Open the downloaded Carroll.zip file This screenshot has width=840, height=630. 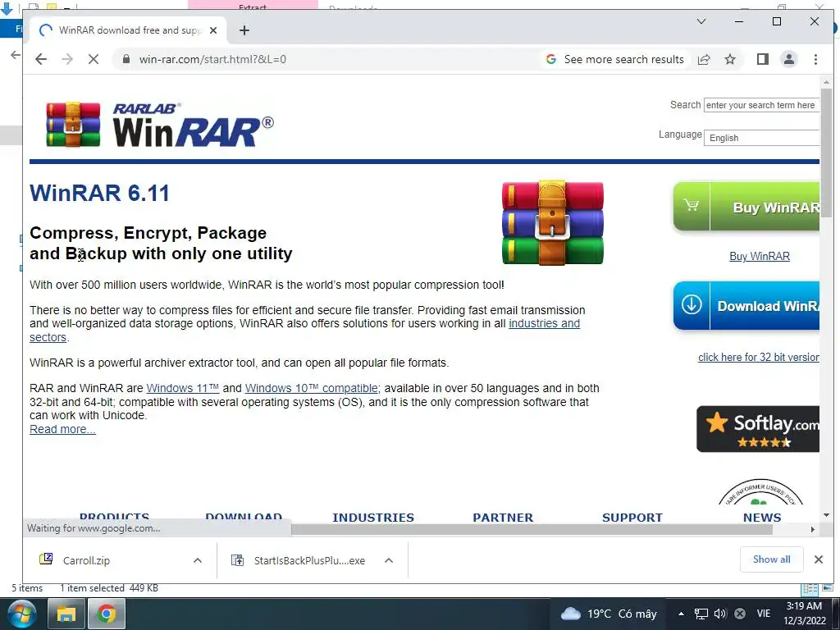85,560
